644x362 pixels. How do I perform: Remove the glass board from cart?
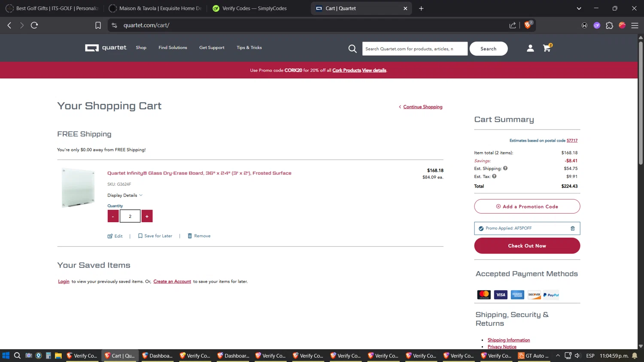(199, 236)
